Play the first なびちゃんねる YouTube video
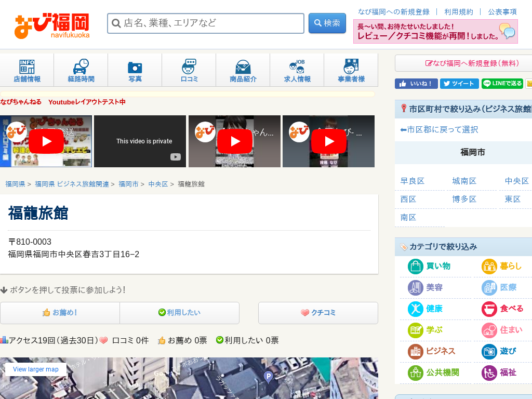Screen dimensions: 532x399 [x=46, y=141]
